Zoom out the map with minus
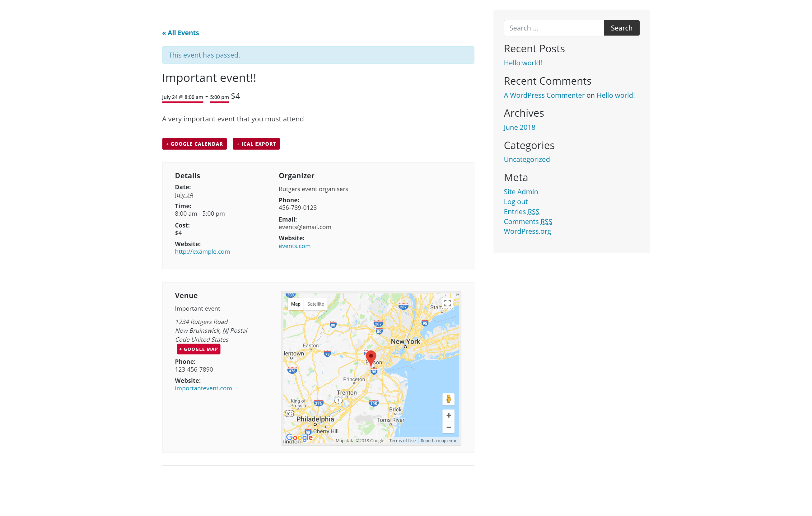 448,427
